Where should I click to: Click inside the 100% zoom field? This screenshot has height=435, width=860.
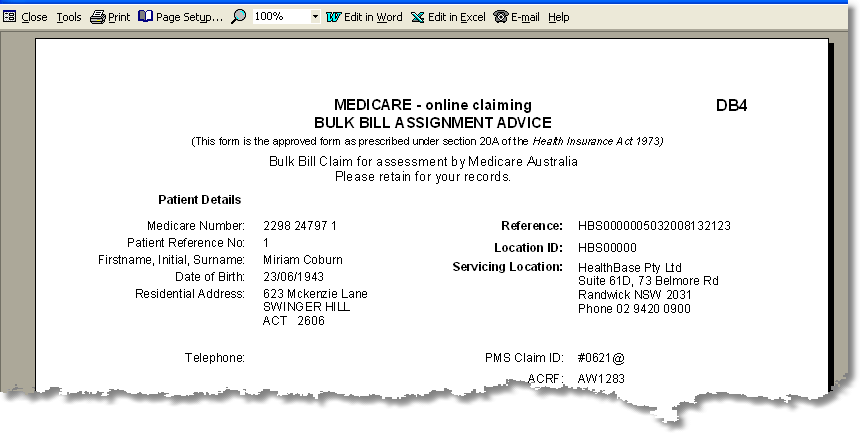point(278,17)
